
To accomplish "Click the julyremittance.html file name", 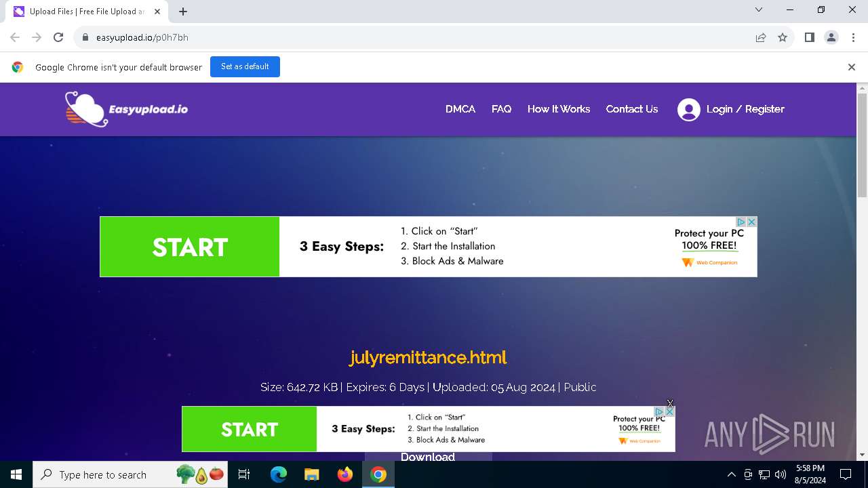I will [428, 357].
